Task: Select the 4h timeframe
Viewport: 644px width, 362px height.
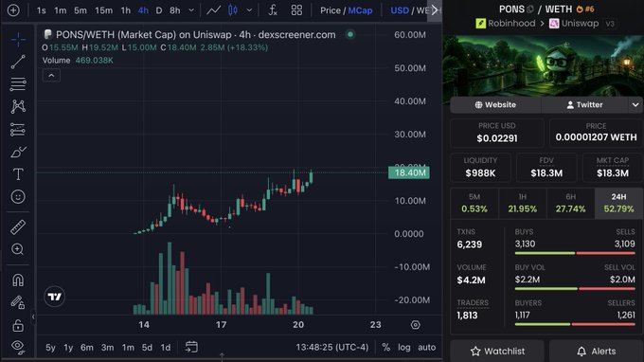Action: 143,10
